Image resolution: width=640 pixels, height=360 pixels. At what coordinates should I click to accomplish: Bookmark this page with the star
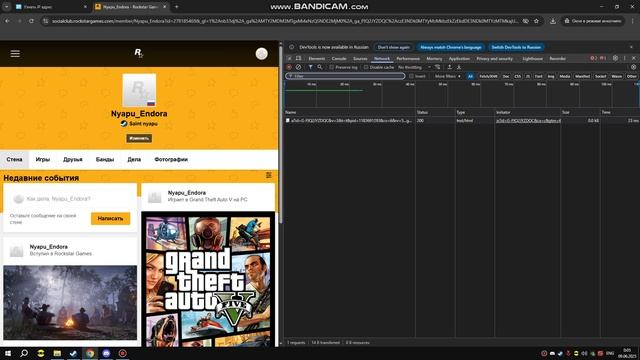(x=536, y=21)
